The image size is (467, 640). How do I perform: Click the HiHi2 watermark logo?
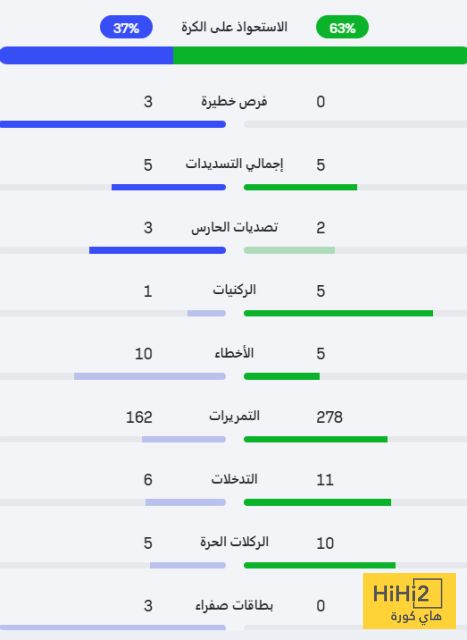[x=409, y=601]
